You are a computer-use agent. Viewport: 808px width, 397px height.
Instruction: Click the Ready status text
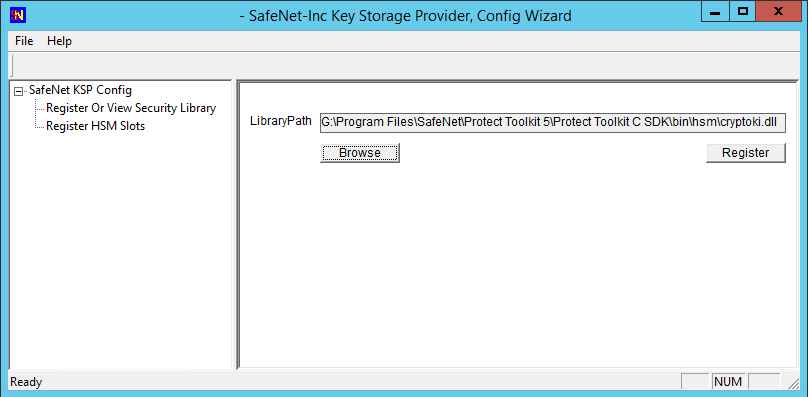(26, 382)
